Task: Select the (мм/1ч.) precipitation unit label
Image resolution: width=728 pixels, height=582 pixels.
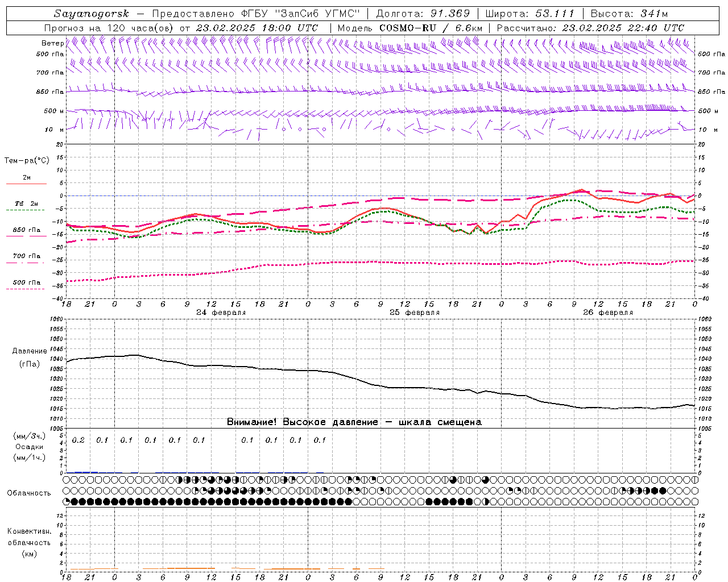Action: pyautogui.click(x=30, y=458)
